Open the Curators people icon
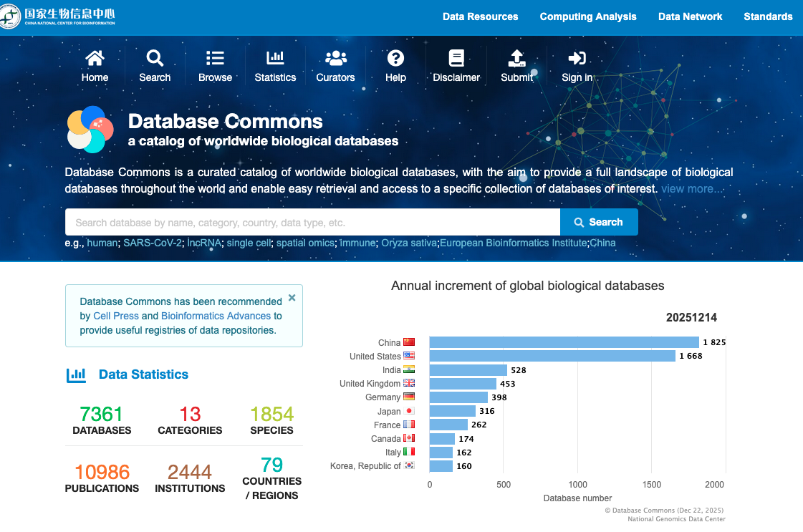 (335, 58)
